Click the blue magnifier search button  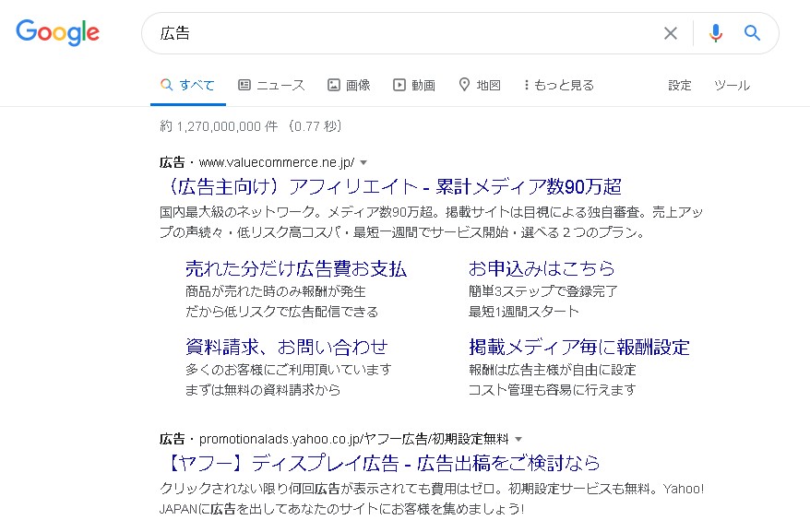click(752, 33)
